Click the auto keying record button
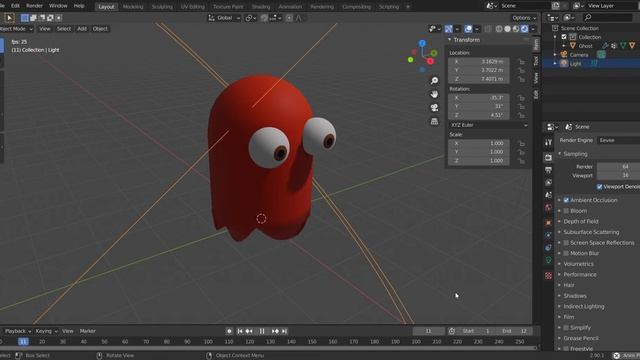The width and height of the screenshot is (640, 360). 229,331
